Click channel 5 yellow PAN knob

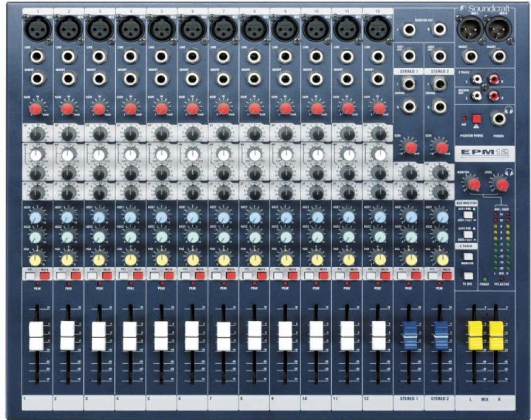tap(161, 259)
